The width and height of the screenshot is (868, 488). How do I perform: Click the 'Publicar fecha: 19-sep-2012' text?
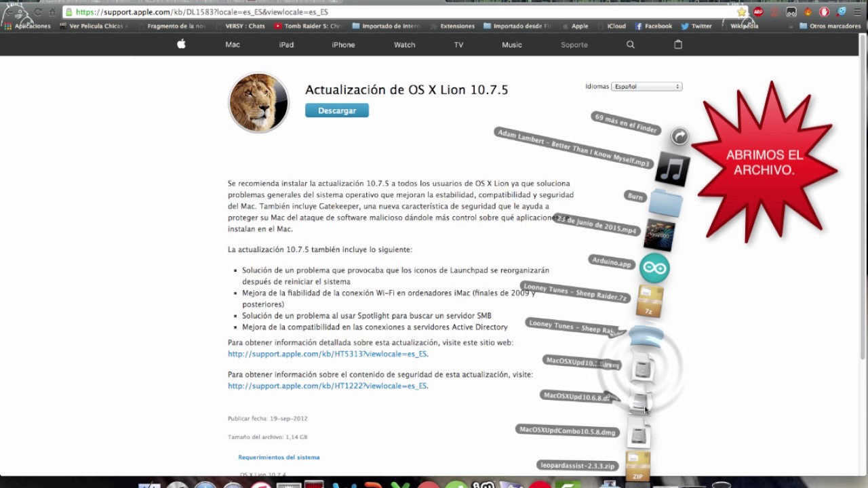coord(268,418)
